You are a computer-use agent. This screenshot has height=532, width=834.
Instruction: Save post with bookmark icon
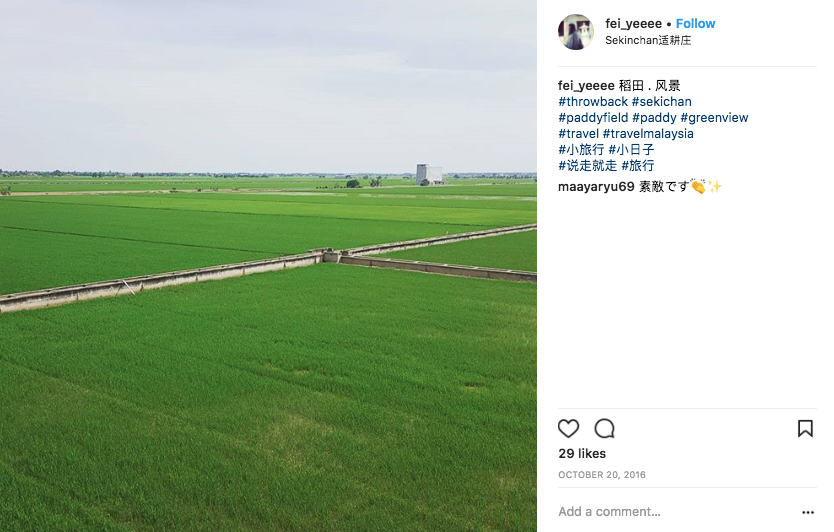point(805,428)
